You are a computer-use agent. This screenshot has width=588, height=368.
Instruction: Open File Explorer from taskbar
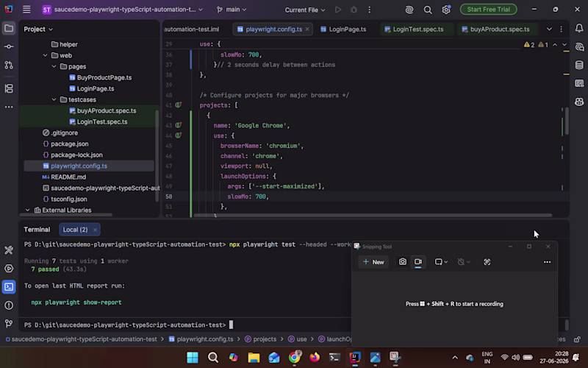254,357
